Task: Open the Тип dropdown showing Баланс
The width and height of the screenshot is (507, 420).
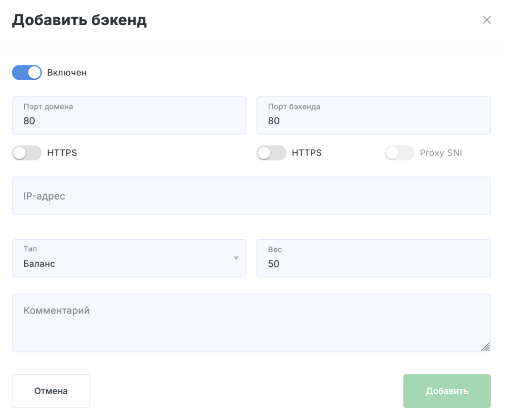Action: click(129, 259)
